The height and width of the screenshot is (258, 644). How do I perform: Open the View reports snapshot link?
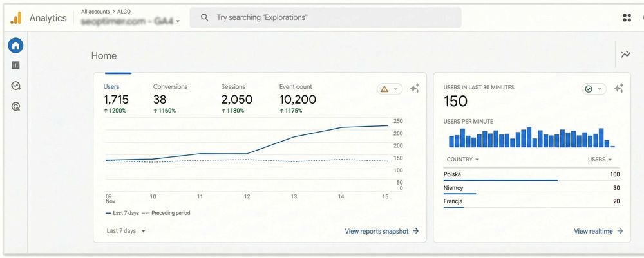pos(382,231)
